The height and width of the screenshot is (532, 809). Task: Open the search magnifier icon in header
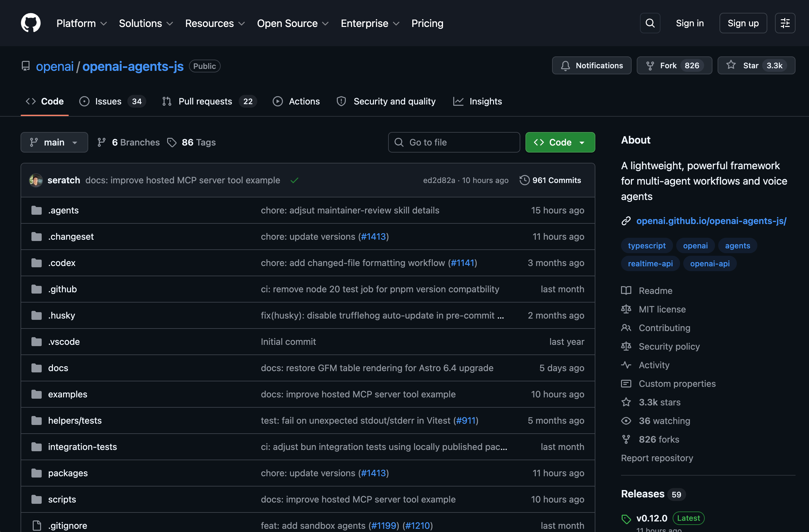point(650,23)
